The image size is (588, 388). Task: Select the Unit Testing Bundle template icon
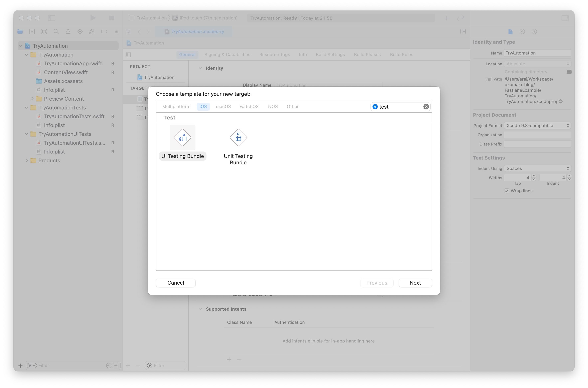pos(238,137)
